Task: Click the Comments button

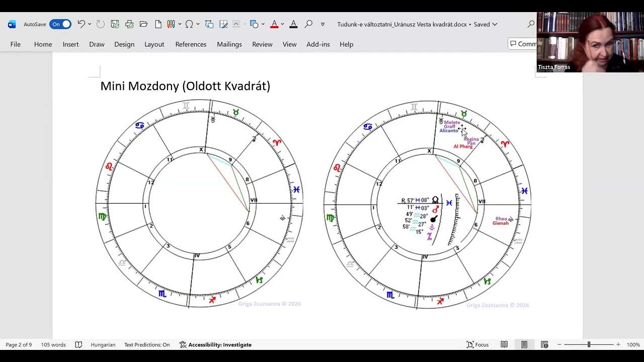Action: tap(522, 44)
